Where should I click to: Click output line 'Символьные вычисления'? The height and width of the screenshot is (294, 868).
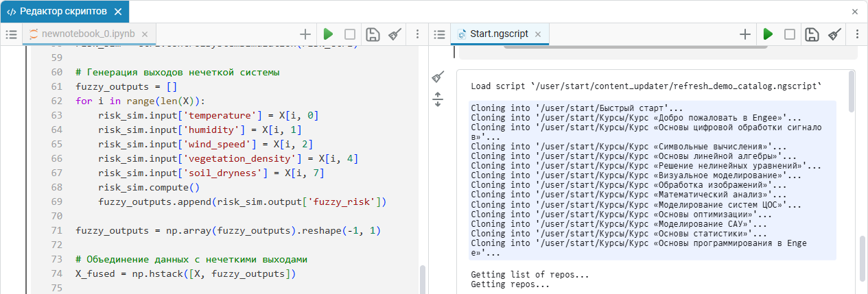[629, 147]
